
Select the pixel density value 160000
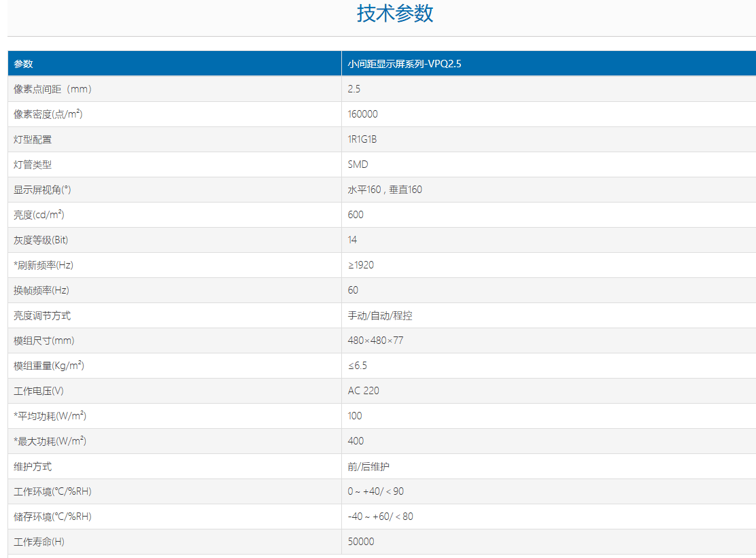pos(362,114)
